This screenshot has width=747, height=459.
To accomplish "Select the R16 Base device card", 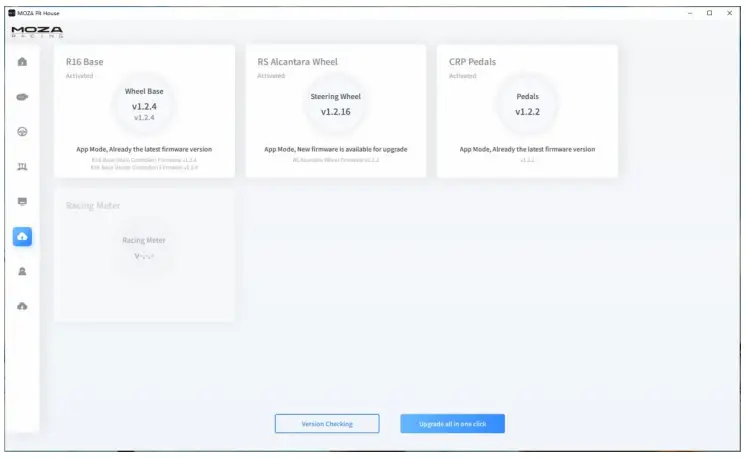I will pos(144,111).
